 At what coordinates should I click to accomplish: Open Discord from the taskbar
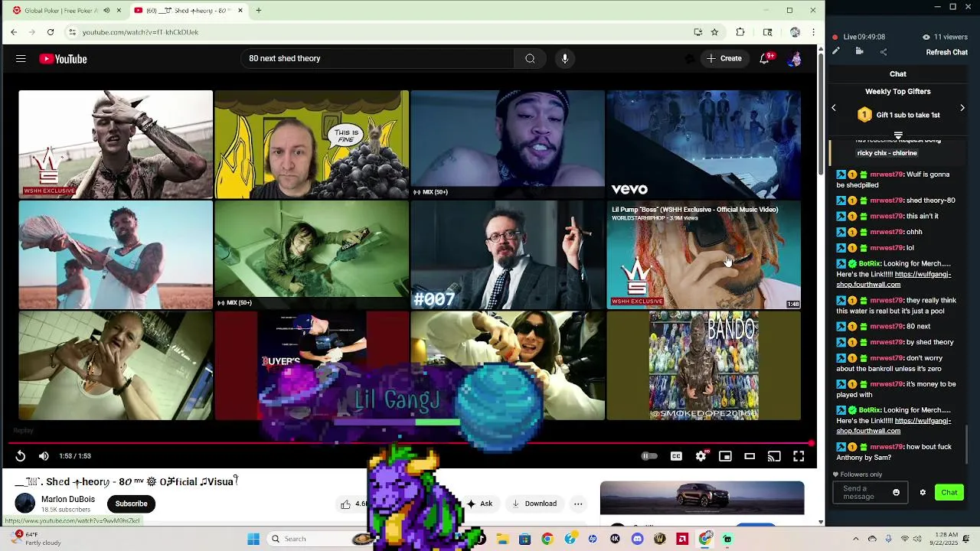[637, 539]
